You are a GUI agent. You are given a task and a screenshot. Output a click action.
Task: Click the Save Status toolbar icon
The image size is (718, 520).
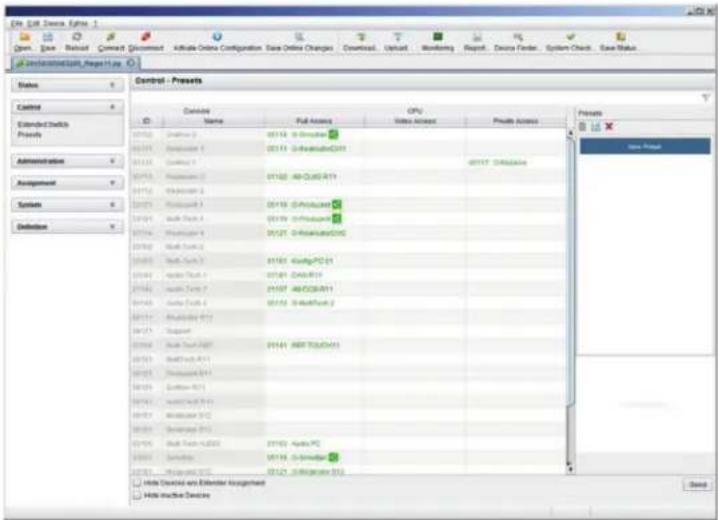pos(619,41)
